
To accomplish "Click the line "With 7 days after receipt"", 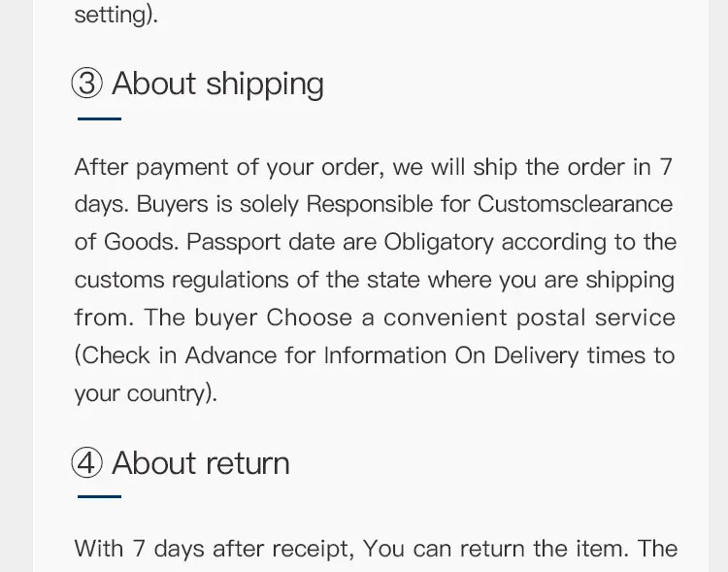I will (215, 549).
